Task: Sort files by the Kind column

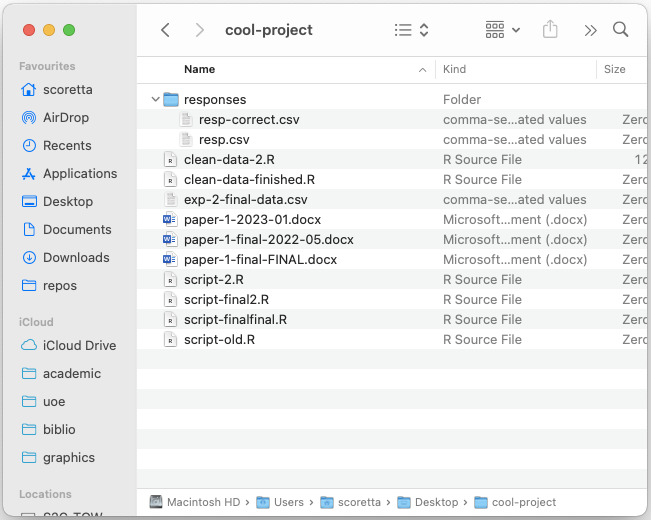Action: 454,69
